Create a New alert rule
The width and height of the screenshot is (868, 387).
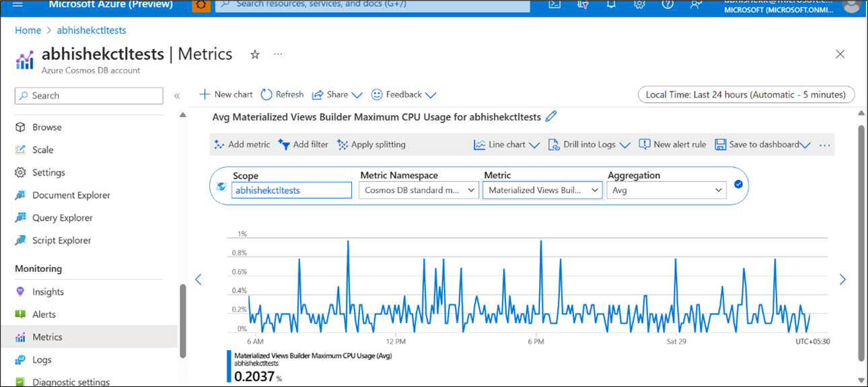(672, 145)
